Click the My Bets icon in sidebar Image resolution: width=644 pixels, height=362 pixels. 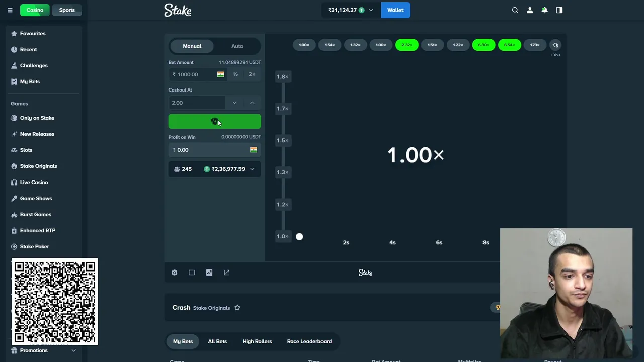(x=14, y=81)
